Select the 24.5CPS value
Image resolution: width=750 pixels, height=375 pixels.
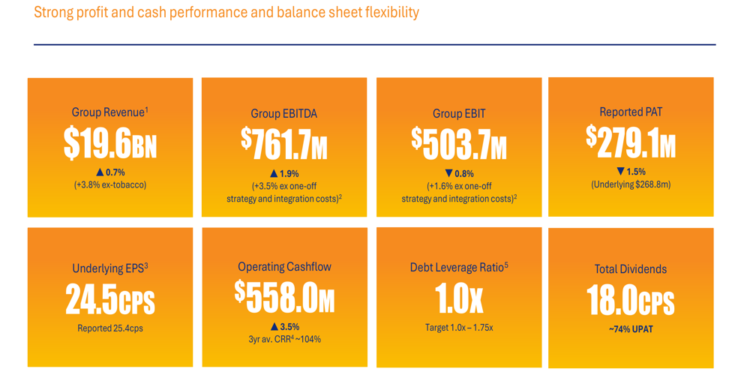[x=110, y=299]
